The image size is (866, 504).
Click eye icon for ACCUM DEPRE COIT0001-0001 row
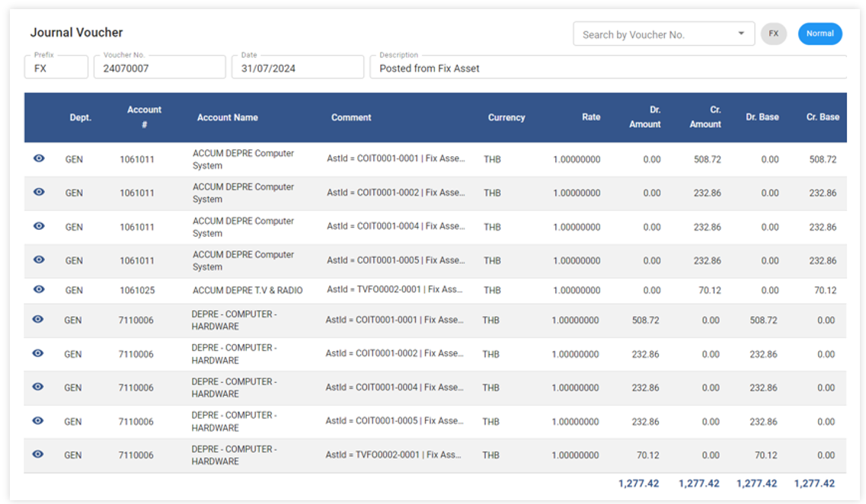[x=39, y=158]
